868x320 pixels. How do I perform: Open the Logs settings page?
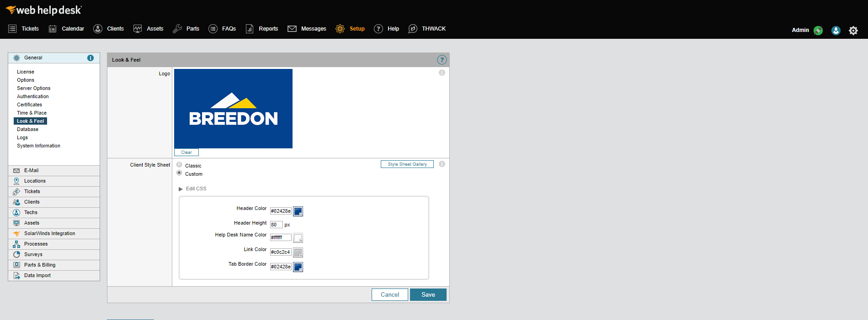pyautogui.click(x=22, y=137)
